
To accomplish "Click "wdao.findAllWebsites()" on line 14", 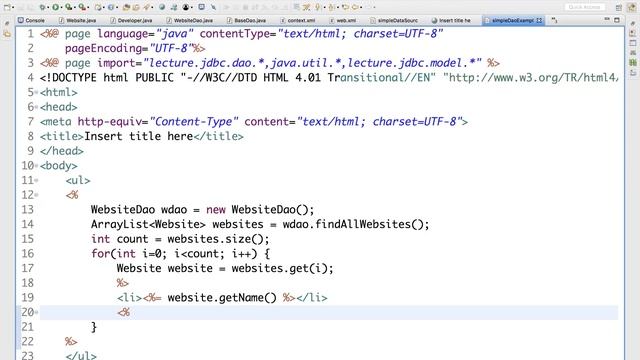I will [x=353, y=224].
